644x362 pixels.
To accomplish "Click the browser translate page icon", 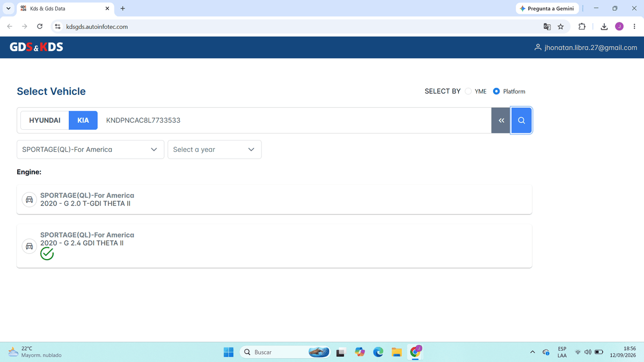I will coord(547,26).
